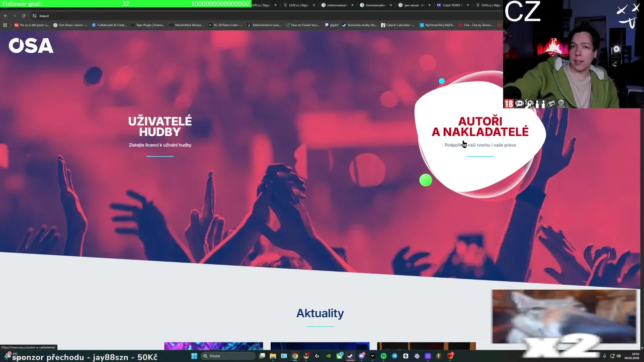Open the red-badged app at taskbar end

[450, 356]
